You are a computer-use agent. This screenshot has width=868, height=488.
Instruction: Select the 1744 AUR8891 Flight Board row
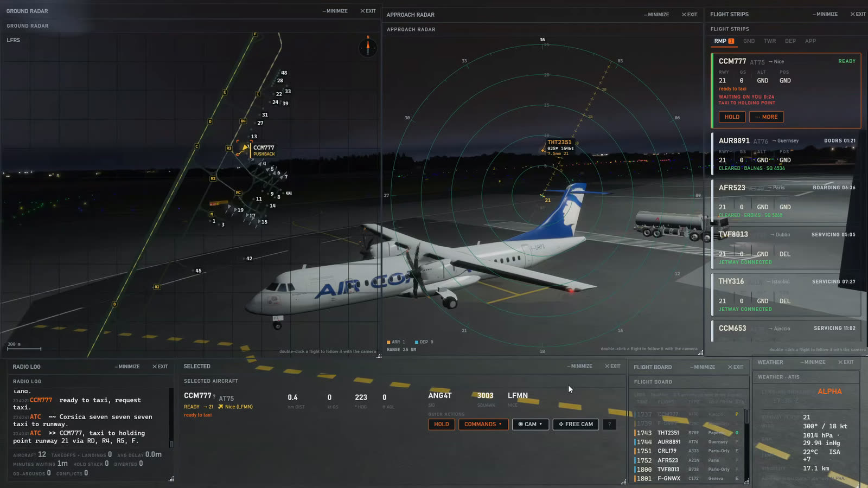tap(687, 442)
